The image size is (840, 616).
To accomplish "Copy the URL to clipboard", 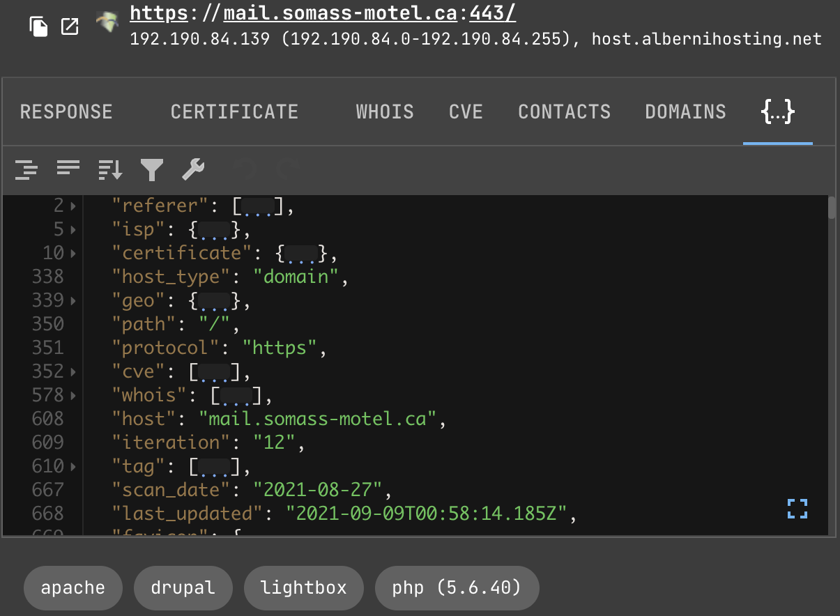I will pyautogui.click(x=39, y=26).
